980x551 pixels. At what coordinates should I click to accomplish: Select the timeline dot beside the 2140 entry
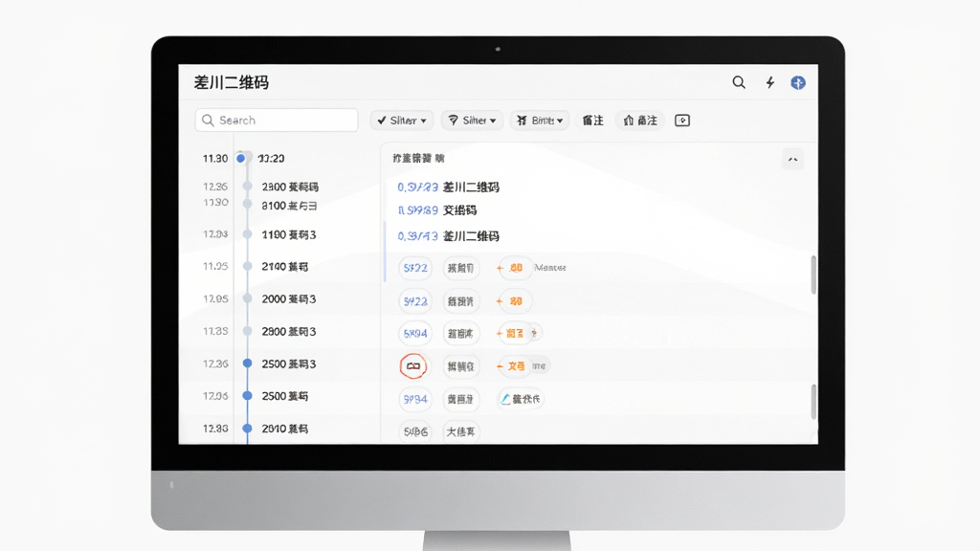pos(248,266)
